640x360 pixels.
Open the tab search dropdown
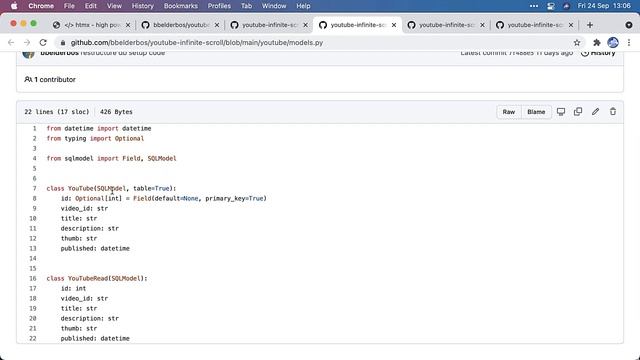tap(629, 25)
